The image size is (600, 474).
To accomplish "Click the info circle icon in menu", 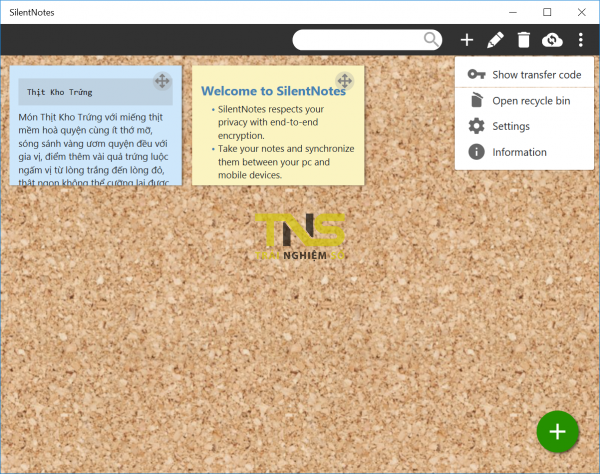I will click(x=476, y=152).
